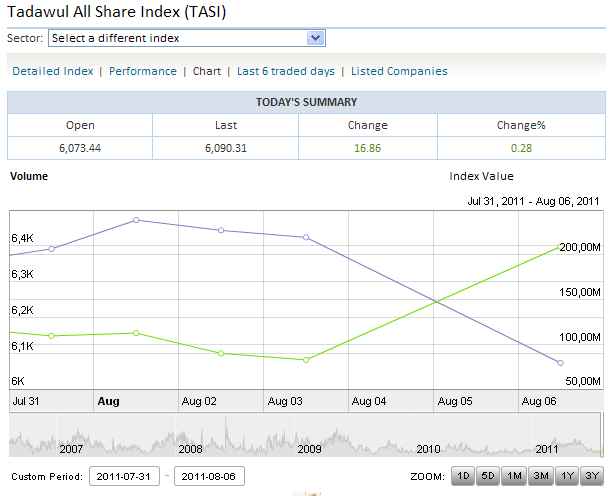The image size is (611, 496).
Task: Open Last 6 traded days link
Action: point(286,71)
